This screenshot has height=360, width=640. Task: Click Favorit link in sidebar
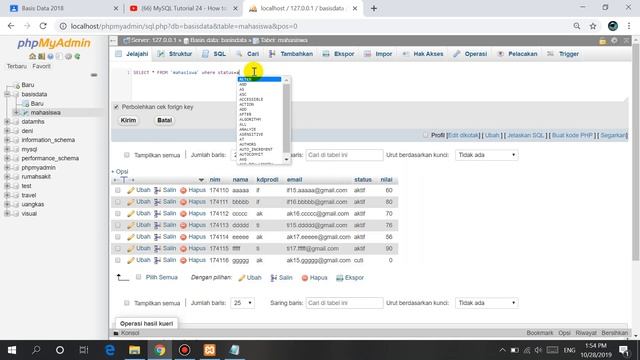(x=42, y=66)
